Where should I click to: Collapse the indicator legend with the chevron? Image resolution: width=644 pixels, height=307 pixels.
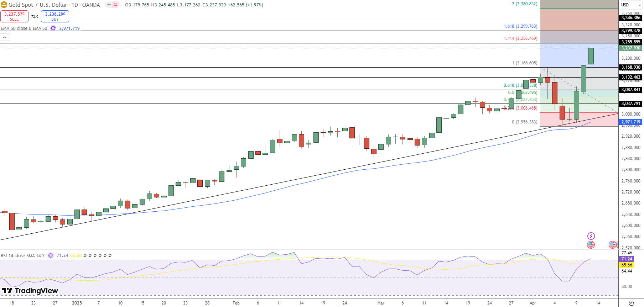5,37
